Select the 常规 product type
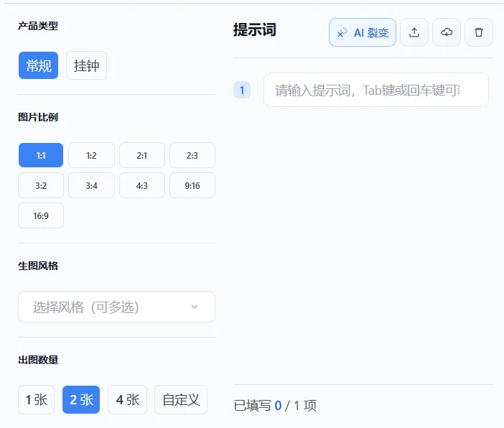This screenshot has height=428, width=504. coord(39,66)
